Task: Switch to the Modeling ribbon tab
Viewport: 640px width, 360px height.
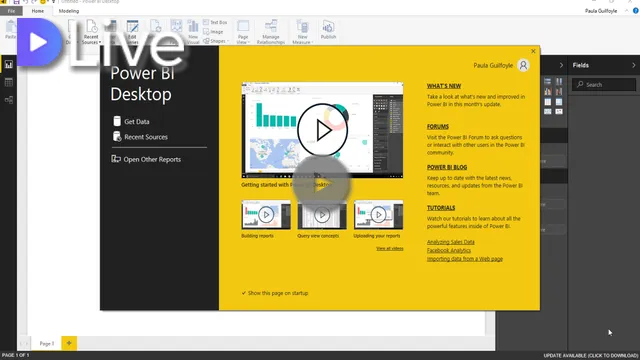Action: (x=69, y=11)
